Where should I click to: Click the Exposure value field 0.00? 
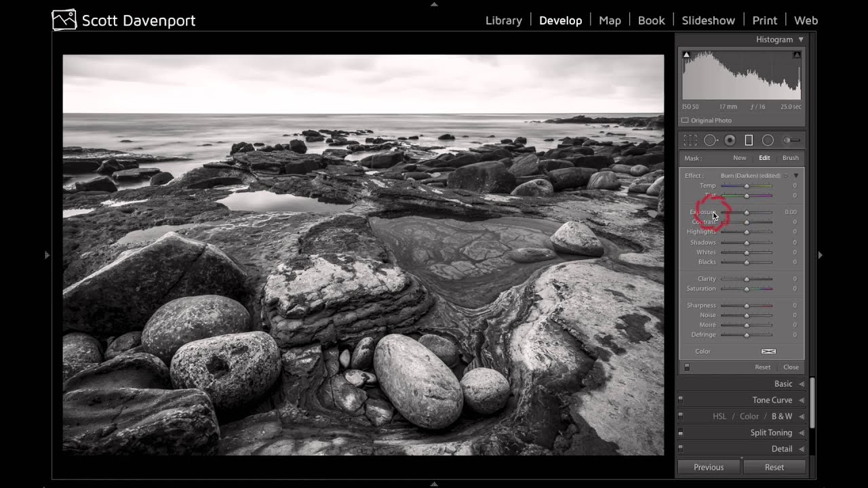(x=790, y=212)
